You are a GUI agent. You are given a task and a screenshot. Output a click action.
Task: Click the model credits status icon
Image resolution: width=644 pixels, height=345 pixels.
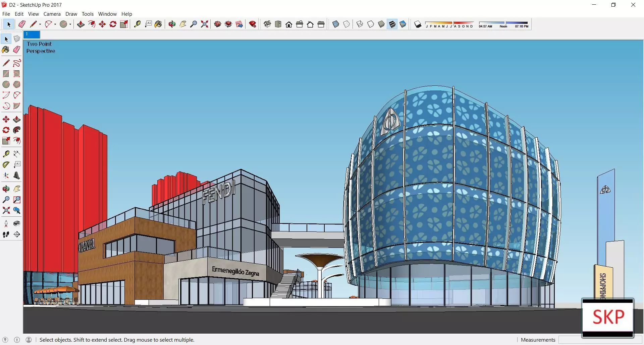(17, 340)
